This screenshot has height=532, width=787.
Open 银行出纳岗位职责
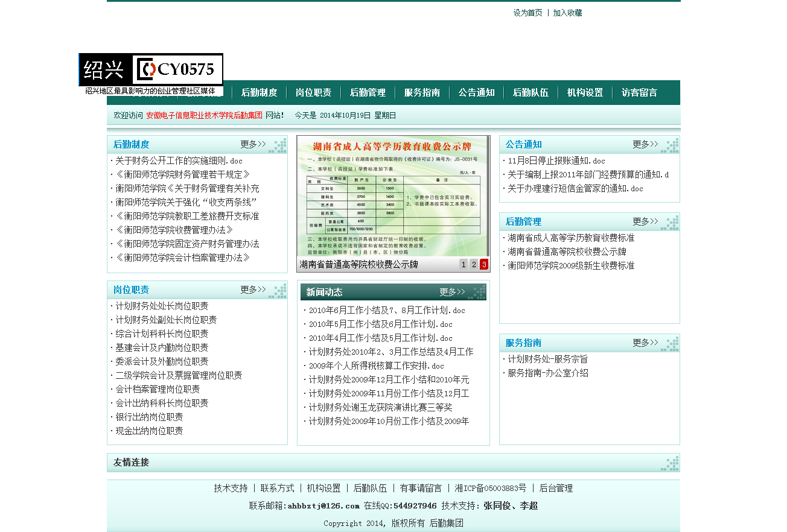149,417
